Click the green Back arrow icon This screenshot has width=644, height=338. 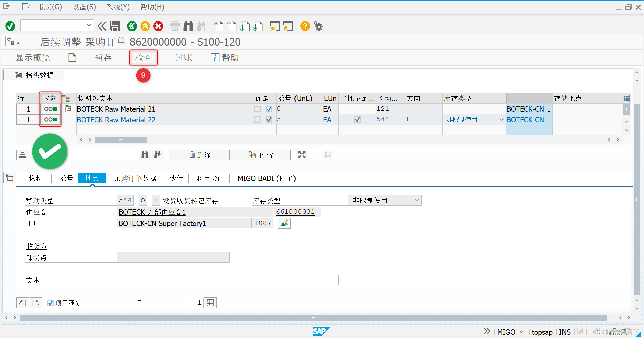click(132, 26)
